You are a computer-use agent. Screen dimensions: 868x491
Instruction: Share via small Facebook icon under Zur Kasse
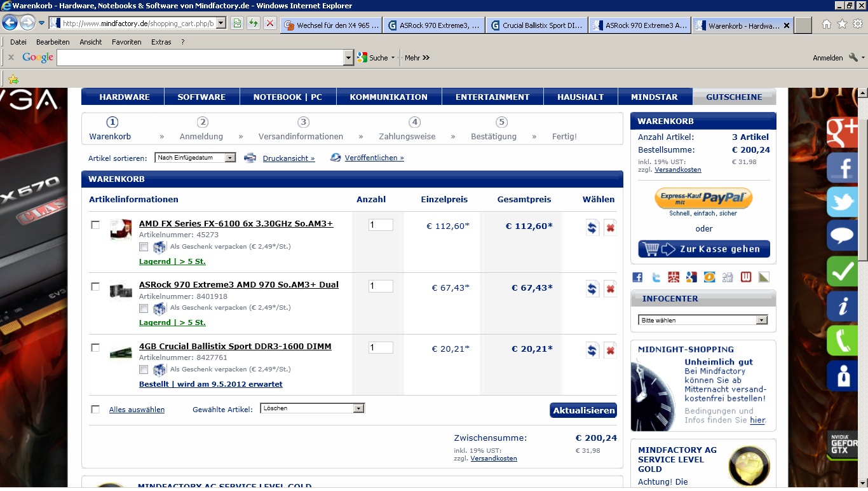click(637, 277)
